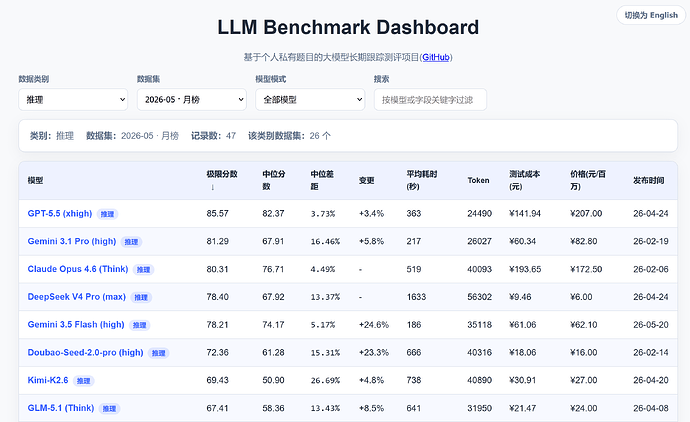This screenshot has width=690, height=422.
Task: Select test cost ¥193.65
Action: pos(525,269)
